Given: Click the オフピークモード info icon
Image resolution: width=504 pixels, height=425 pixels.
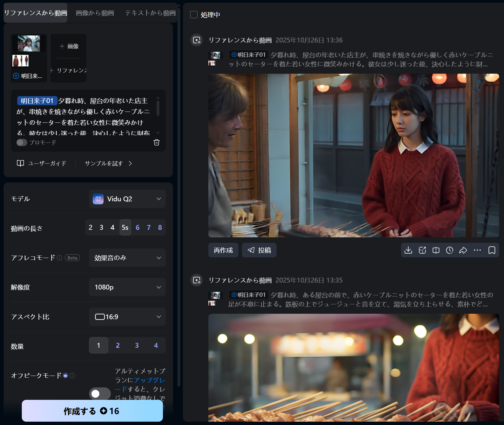Looking at the screenshot, I should (x=72, y=376).
